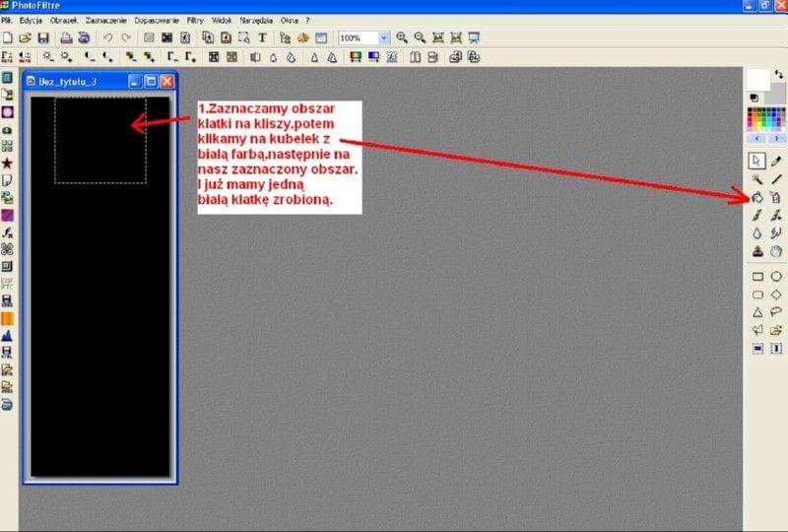The image size is (788, 532).
Task: Click the gray background color swatch
Action: [x=778, y=95]
